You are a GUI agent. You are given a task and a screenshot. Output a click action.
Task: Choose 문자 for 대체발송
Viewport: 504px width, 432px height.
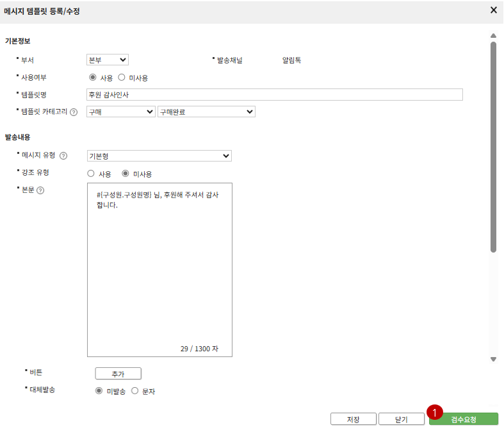coord(134,391)
